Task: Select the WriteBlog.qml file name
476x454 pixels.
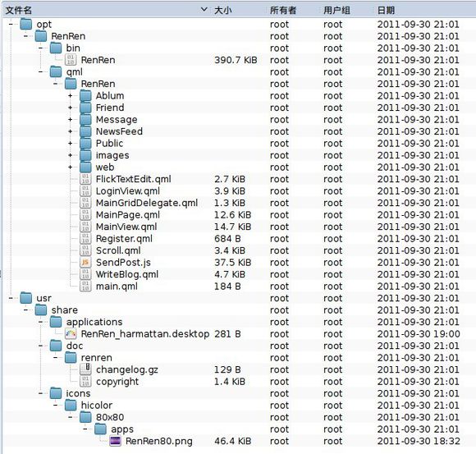Action: 127,274
